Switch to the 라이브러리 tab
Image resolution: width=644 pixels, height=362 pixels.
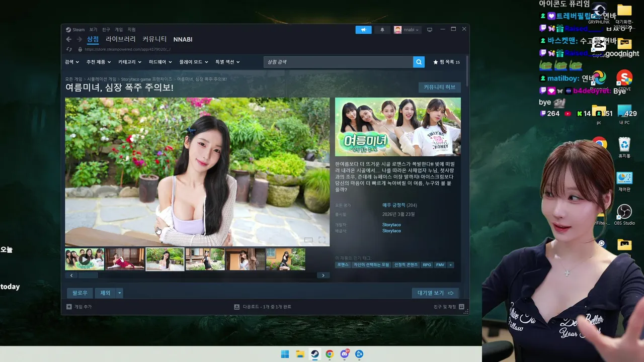[120, 39]
